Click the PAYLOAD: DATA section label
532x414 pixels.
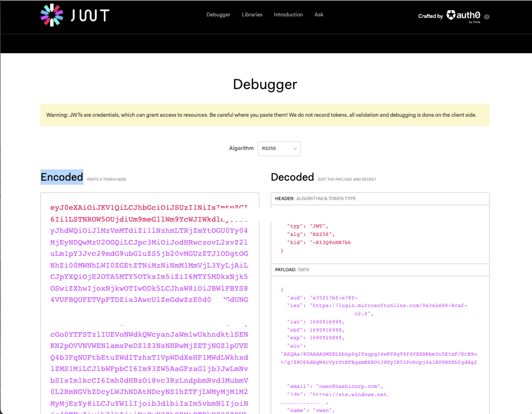292,270
